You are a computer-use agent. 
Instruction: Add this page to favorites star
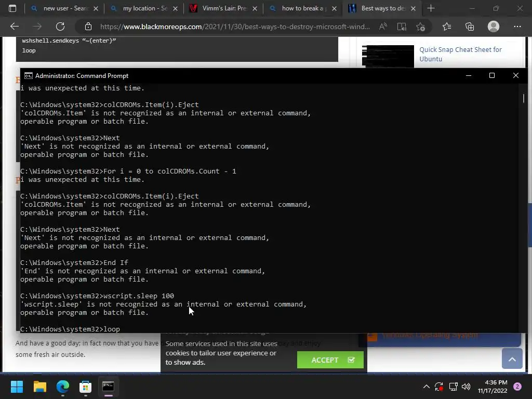pyautogui.click(x=421, y=26)
